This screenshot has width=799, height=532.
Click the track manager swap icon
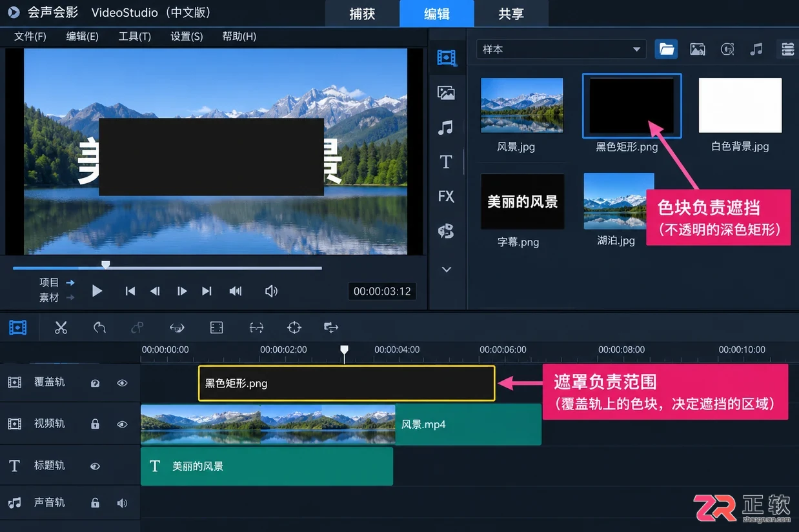[331, 328]
